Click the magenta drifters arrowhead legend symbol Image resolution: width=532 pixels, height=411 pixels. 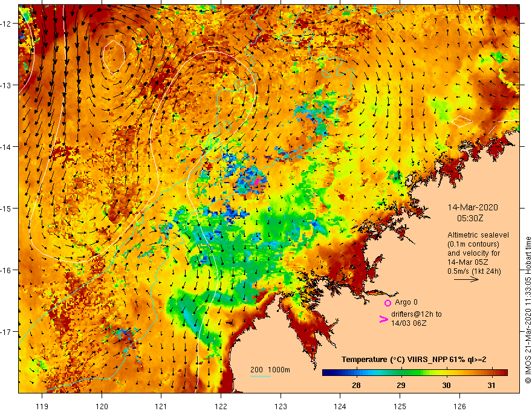(x=384, y=319)
